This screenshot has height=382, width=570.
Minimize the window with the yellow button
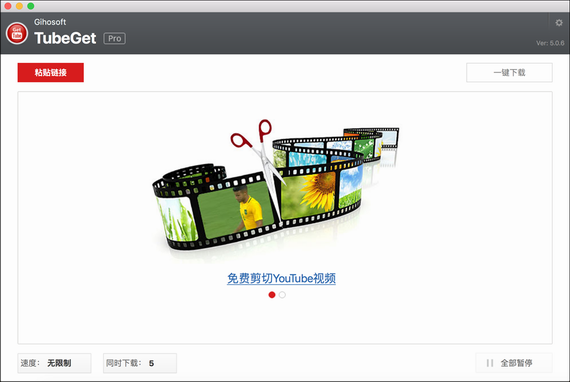click(x=19, y=6)
